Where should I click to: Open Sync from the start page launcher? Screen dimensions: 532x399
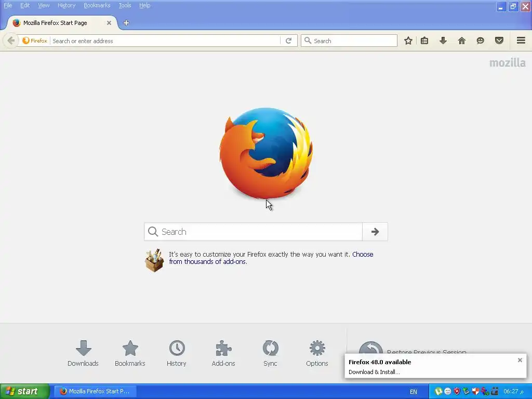[x=270, y=353]
